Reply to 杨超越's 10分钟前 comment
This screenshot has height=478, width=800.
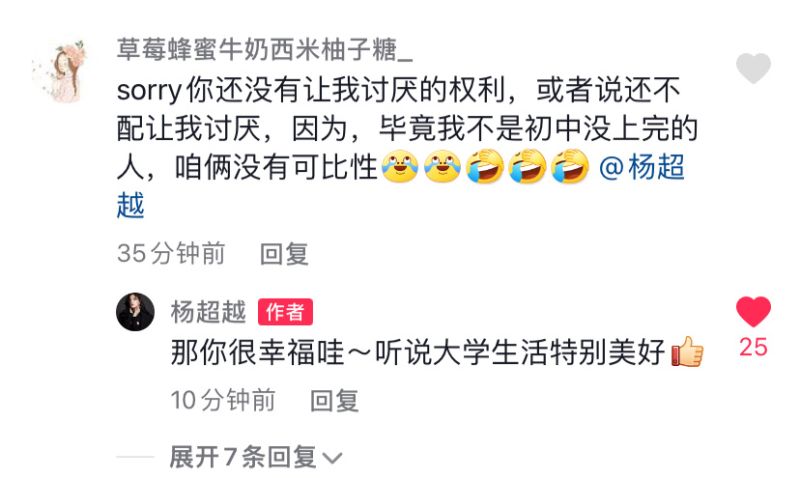335,400
